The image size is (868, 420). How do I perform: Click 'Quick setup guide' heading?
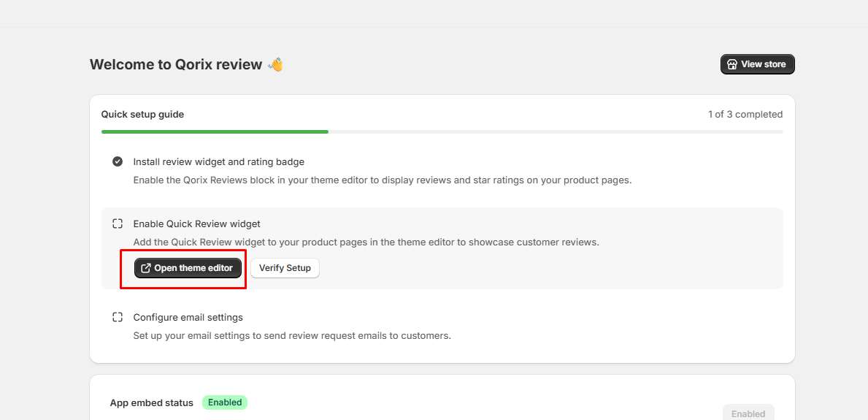coord(143,115)
